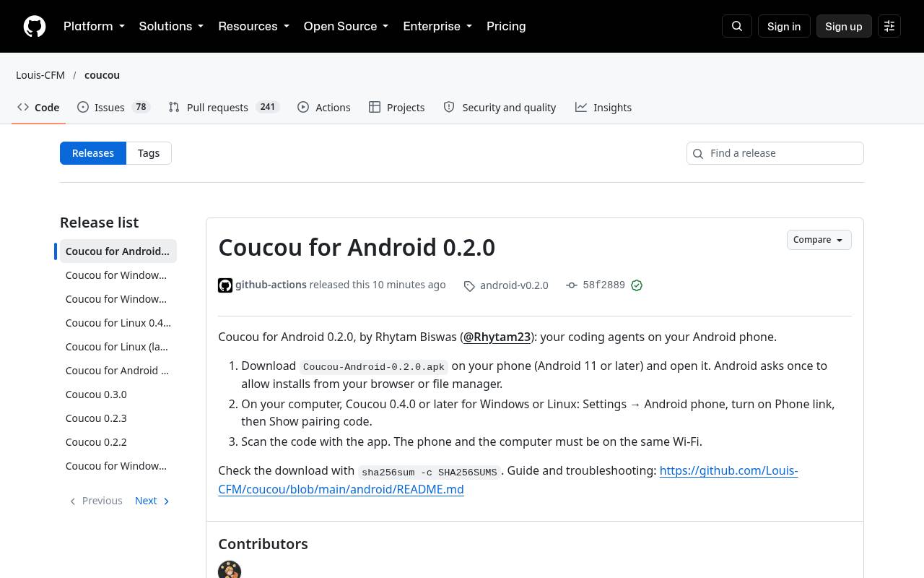Open the Compare dropdown

[819, 240]
